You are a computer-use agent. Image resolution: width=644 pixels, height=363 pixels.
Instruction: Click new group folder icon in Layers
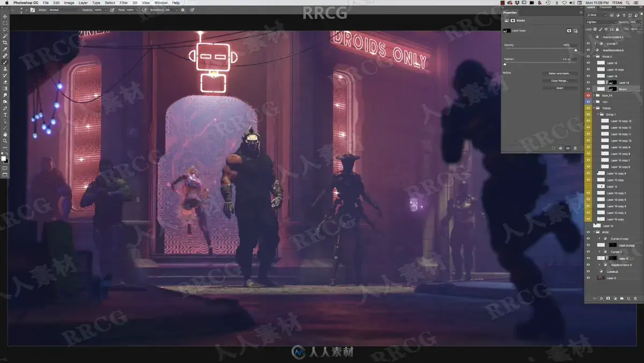point(622,298)
